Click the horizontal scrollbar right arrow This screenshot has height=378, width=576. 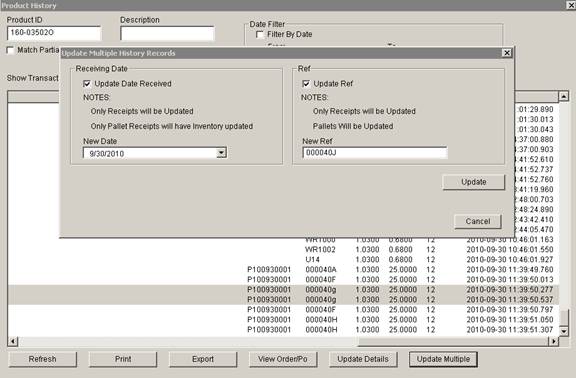tap(554, 341)
